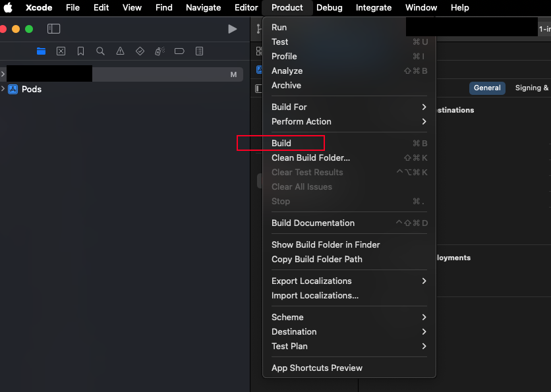551x392 pixels.
Task: Choose Build Documentation menu item
Action: (349, 223)
